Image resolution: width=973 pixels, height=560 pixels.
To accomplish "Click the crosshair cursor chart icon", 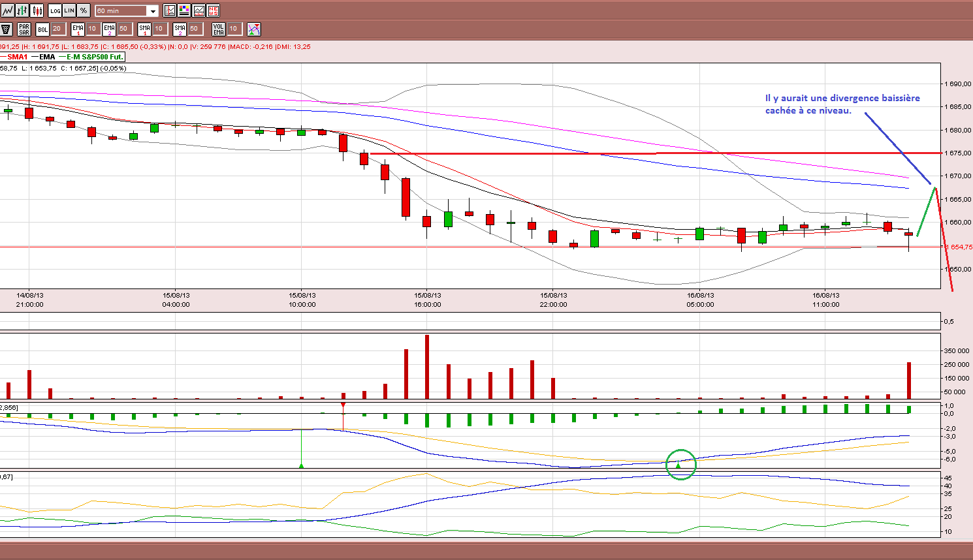I will (x=170, y=10).
